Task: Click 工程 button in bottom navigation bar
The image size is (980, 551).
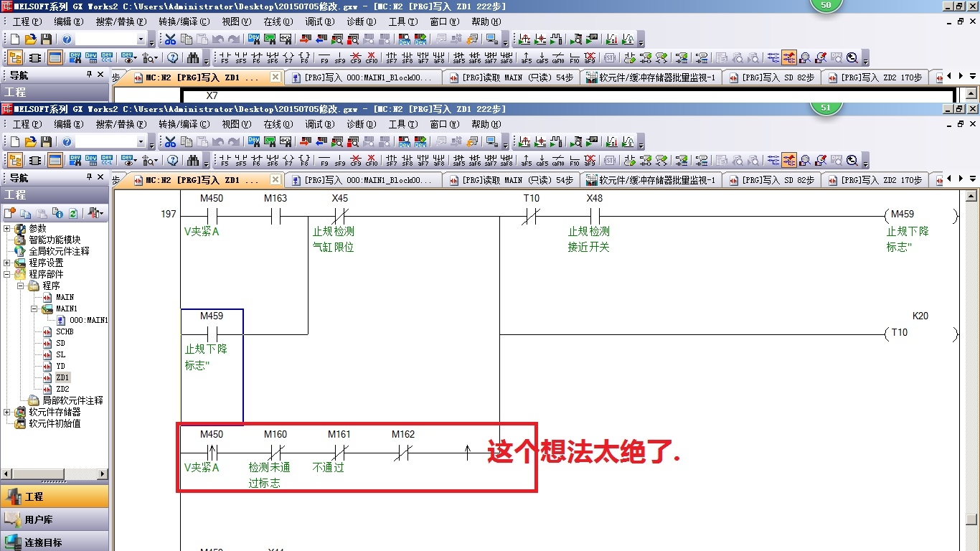Action: point(55,496)
